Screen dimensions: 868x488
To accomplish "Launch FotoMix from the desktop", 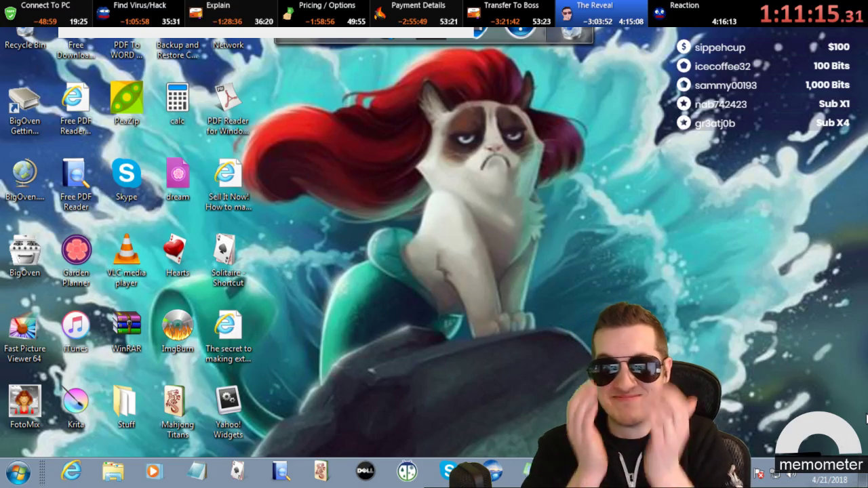I will click(25, 407).
